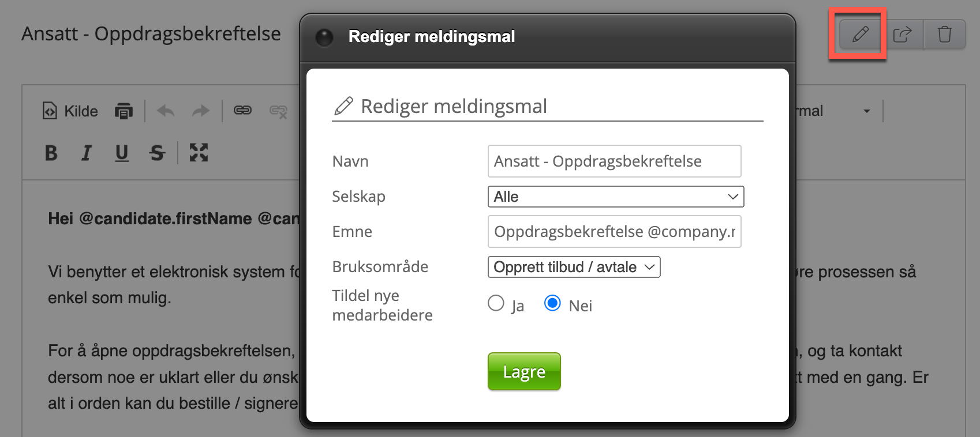The width and height of the screenshot is (980, 437).
Task: Click the trash delete template icon
Action: click(x=944, y=35)
